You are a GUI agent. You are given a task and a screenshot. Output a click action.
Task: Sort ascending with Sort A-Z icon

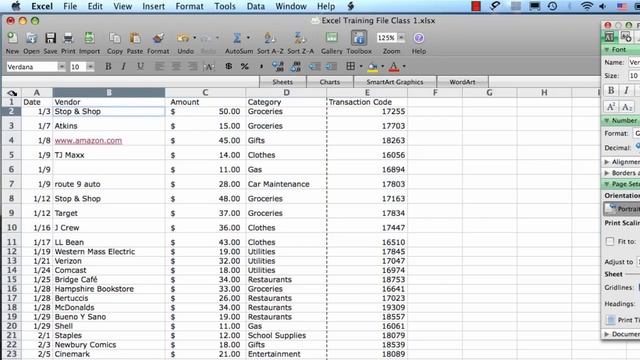tap(269, 38)
